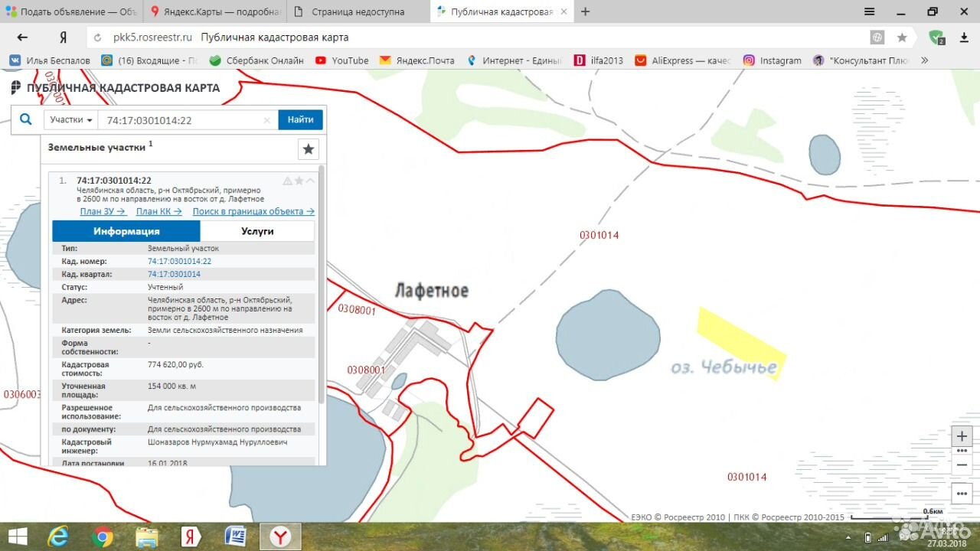The width and height of the screenshot is (980, 551).
Task: Open a new browser tab
Action: tap(586, 11)
